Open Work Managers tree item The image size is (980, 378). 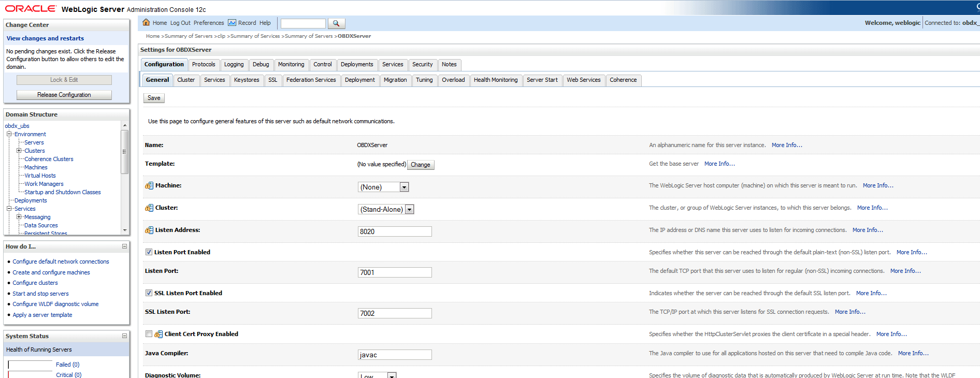[x=44, y=184]
